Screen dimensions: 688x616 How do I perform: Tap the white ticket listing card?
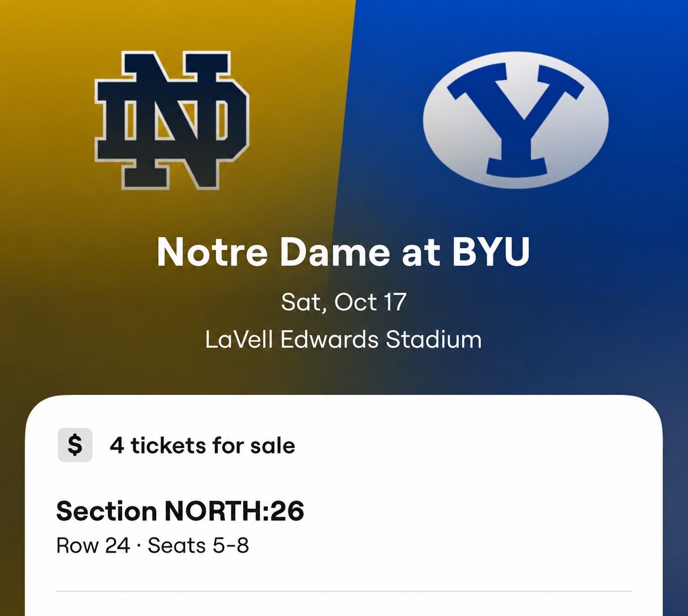(x=344, y=506)
